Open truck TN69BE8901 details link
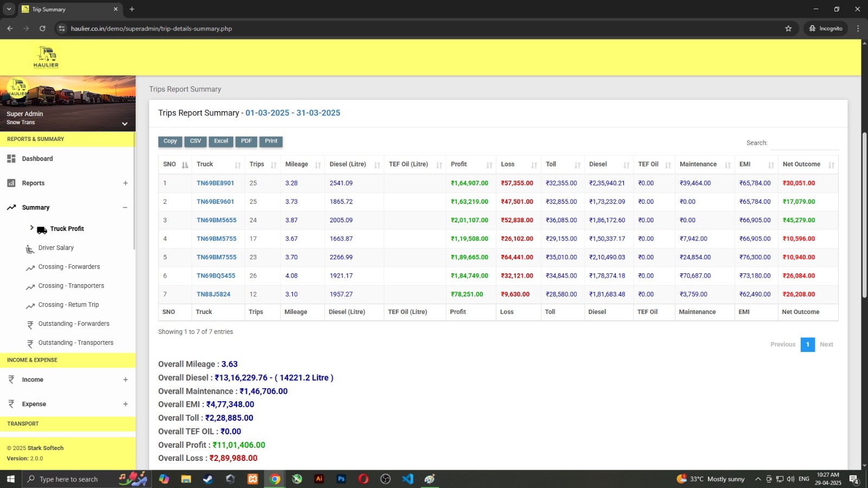This screenshot has width=868, height=488. [x=215, y=183]
